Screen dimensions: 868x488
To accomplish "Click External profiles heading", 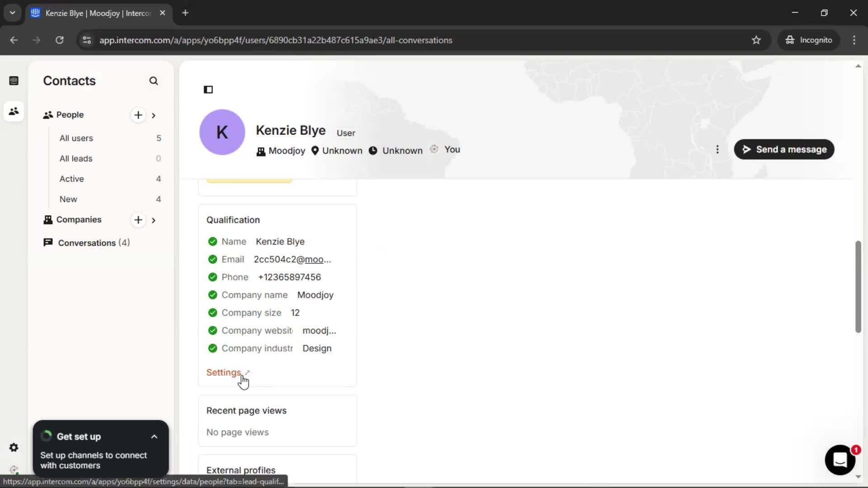I will tap(241, 470).
